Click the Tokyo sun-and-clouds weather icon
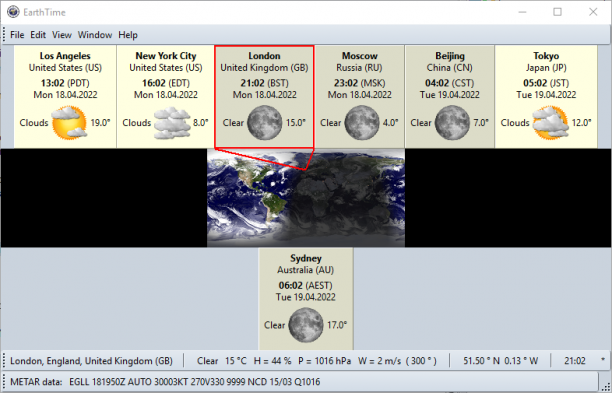 click(x=550, y=123)
